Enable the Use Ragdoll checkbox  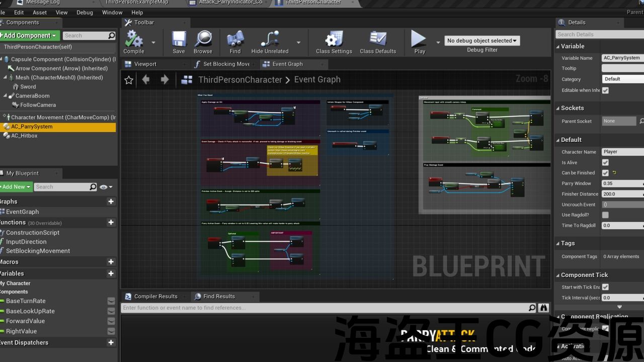point(605,215)
